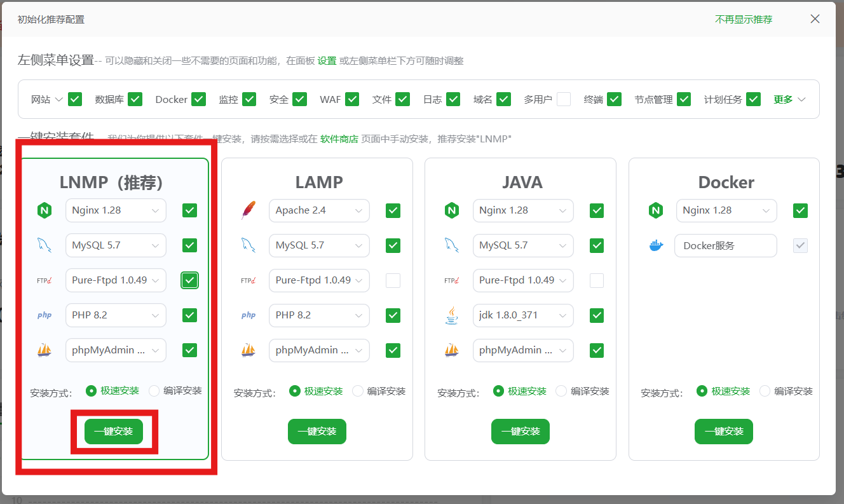Click the FTP icon in JAVA card

(x=451, y=280)
